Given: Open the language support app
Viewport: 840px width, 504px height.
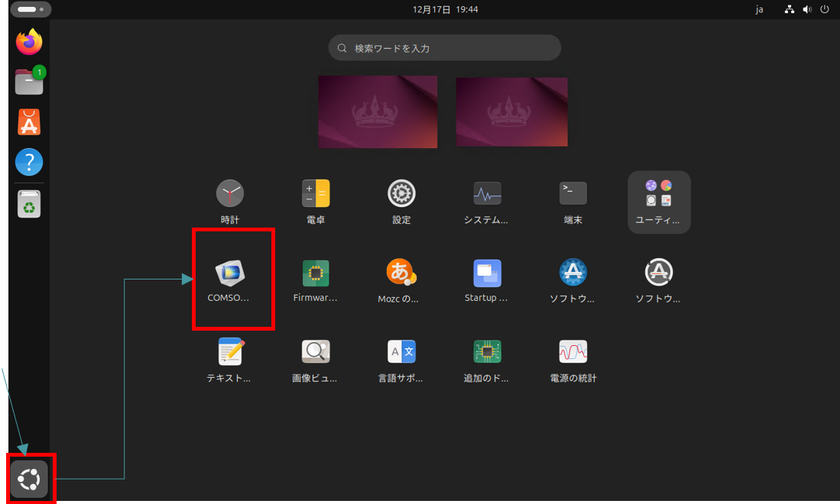Looking at the screenshot, I should [x=401, y=352].
